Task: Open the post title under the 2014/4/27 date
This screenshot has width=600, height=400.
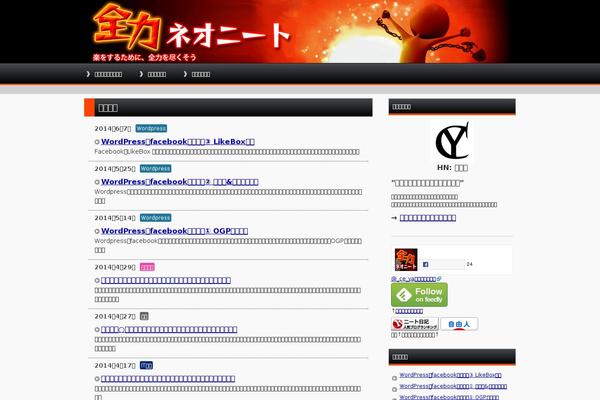Action: [169, 330]
